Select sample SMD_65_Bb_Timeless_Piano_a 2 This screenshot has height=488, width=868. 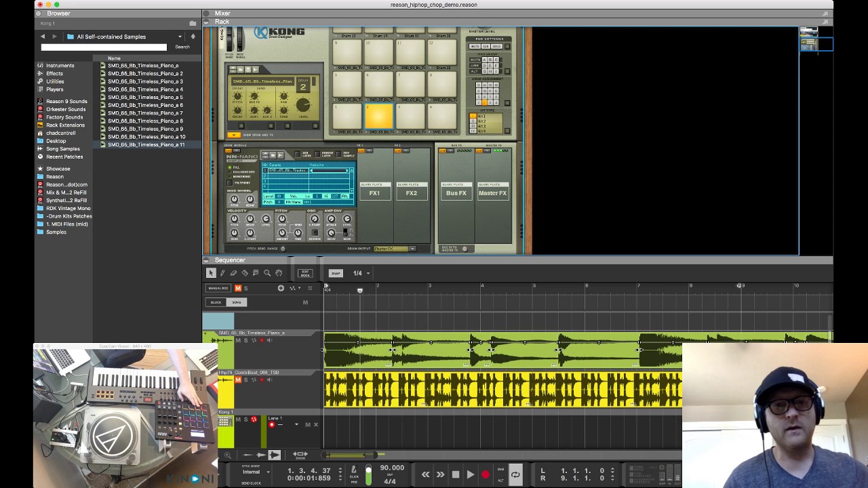(x=145, y=73)
